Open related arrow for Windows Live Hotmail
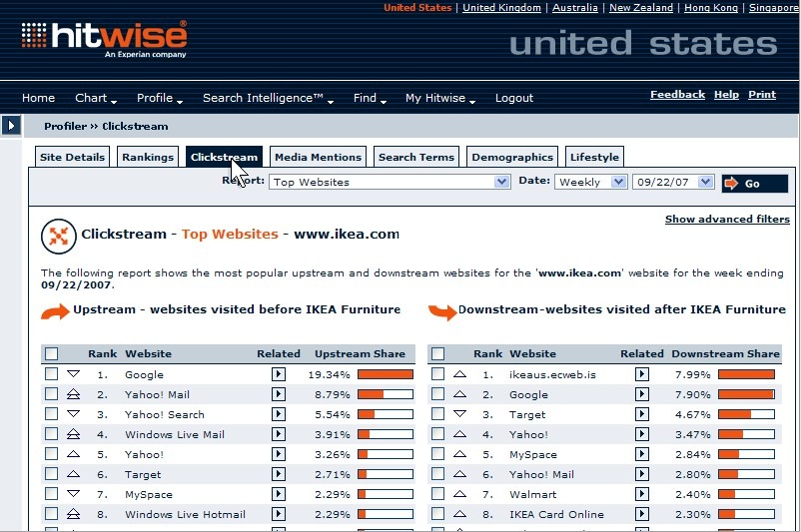 279,514
